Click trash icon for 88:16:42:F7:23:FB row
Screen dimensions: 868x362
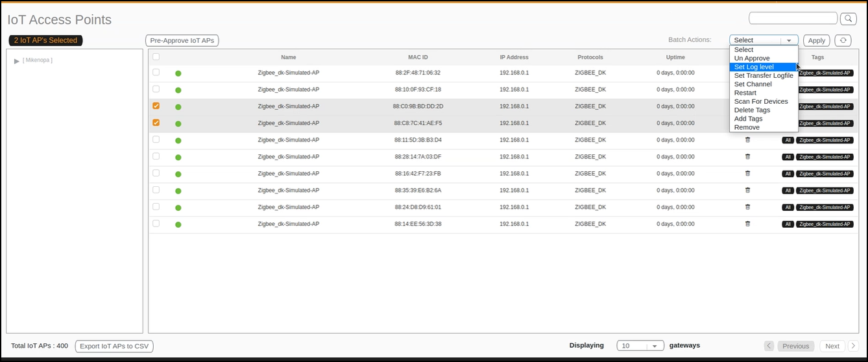coord(747,173)
